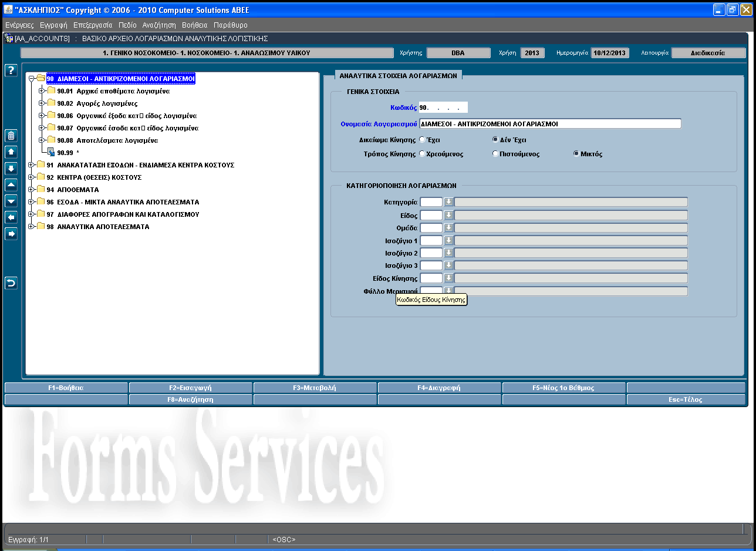
Task: Select 'Μικτός' movement type radio
Action: (576, 154)
